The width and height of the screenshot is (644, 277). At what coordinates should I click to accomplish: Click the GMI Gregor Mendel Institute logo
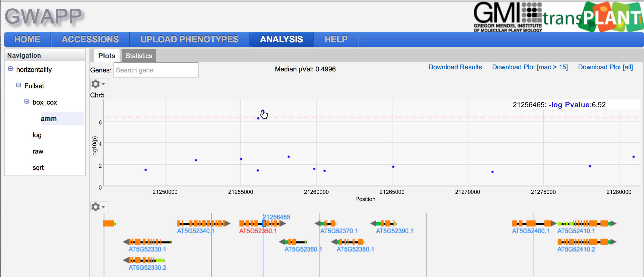pos(507,17)
